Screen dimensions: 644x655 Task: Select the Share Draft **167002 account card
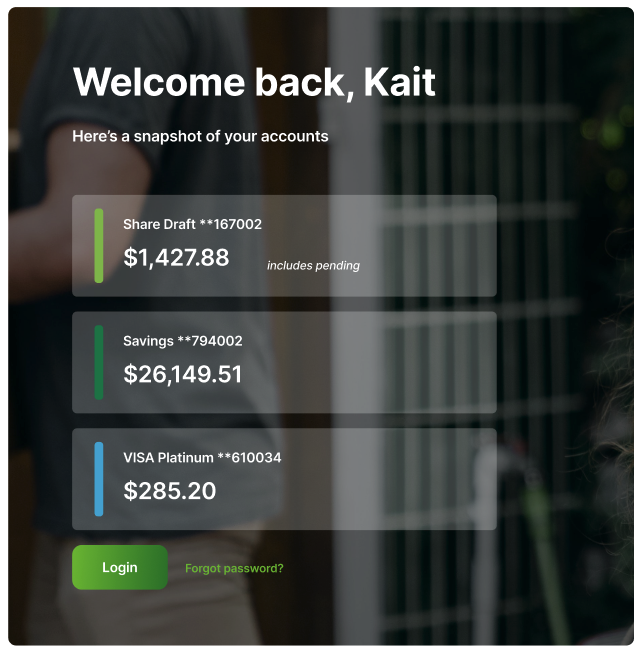click(x=284, y=246)
